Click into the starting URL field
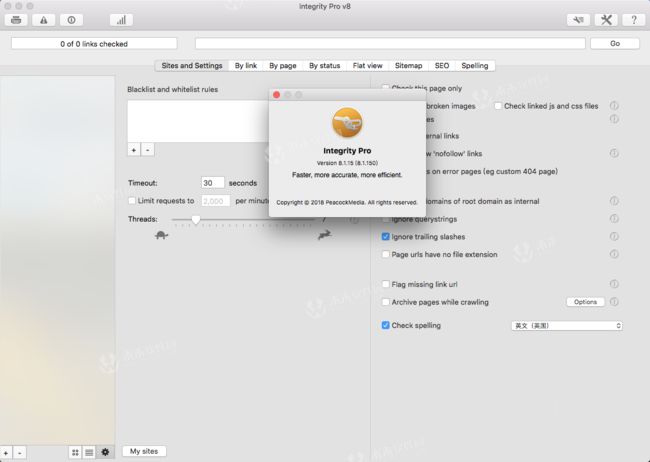 coord(390,44)
